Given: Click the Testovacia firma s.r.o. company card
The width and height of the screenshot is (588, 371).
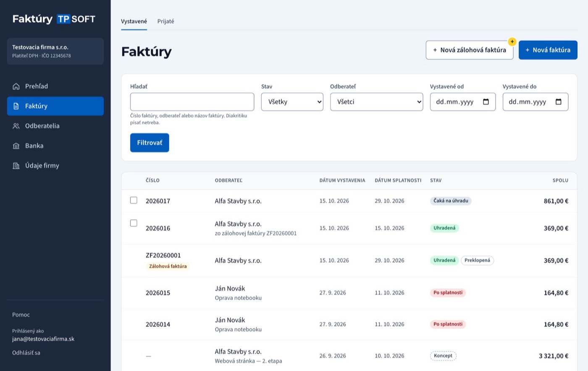Looking at the screenshot, I should tap(55, 51).
